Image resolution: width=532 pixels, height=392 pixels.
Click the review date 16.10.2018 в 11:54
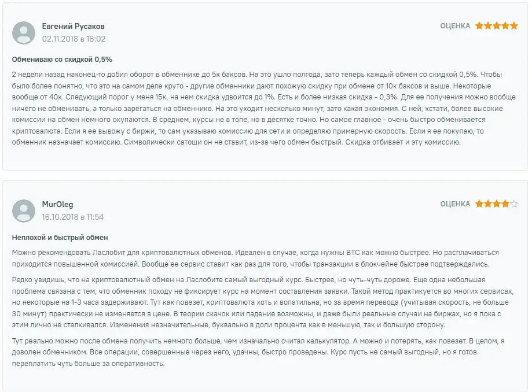tap(72, 217)
